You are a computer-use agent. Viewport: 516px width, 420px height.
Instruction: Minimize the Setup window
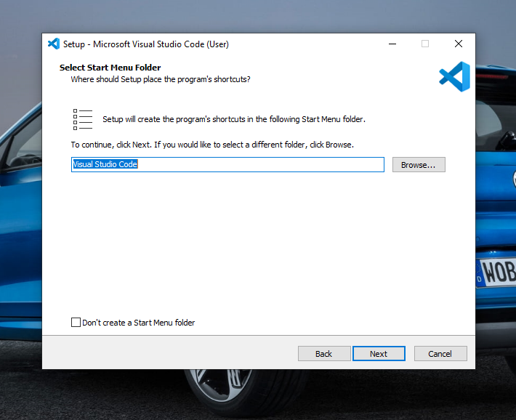[x=392, y=44]
